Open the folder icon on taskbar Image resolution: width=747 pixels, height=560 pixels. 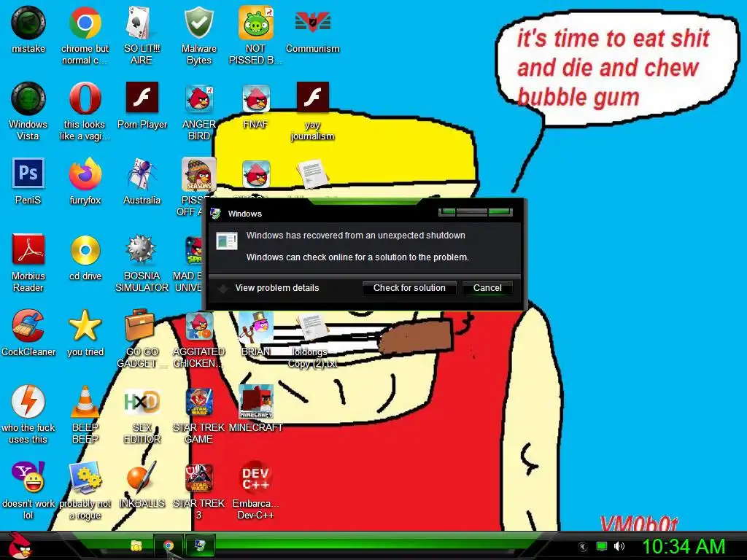point(136,546)
